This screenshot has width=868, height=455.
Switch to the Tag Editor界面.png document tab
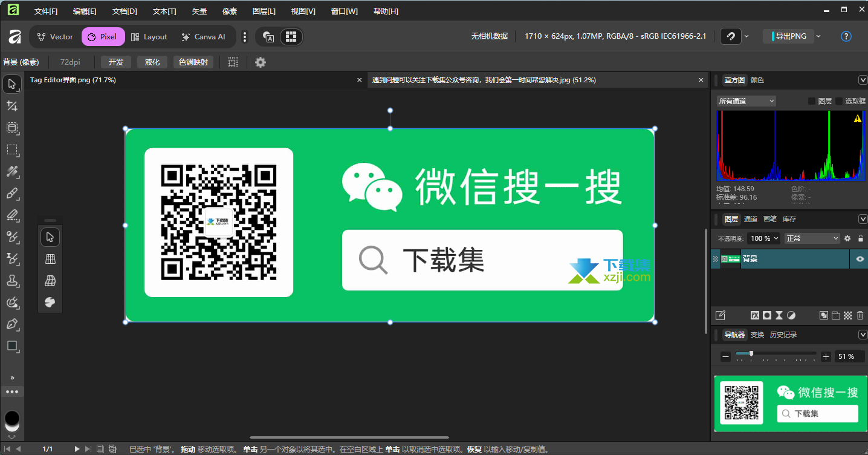[73, 80]
